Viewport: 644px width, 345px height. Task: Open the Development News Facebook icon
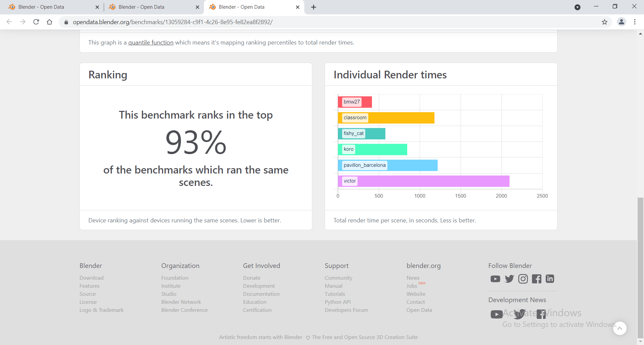[541, 314]
